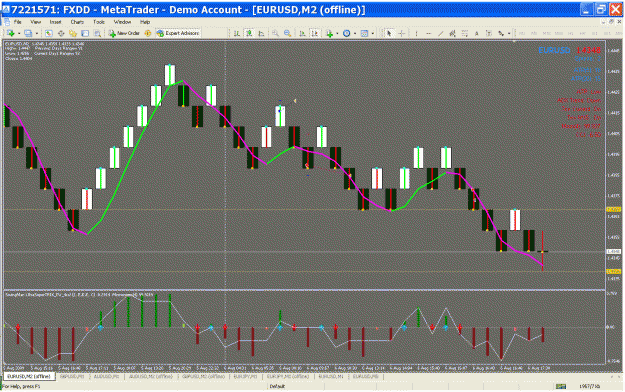Expand the Arrows tool dropdown arrow

click(509, 33)
